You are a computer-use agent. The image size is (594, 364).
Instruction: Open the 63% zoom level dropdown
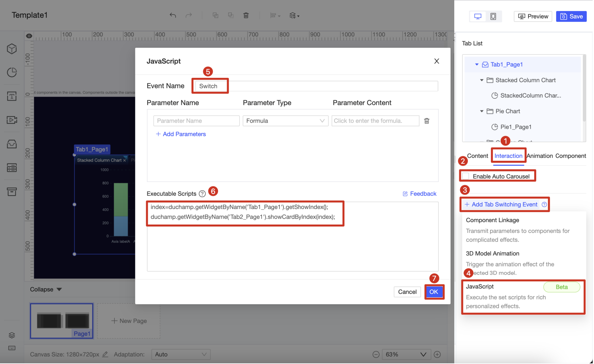[406, 354]
